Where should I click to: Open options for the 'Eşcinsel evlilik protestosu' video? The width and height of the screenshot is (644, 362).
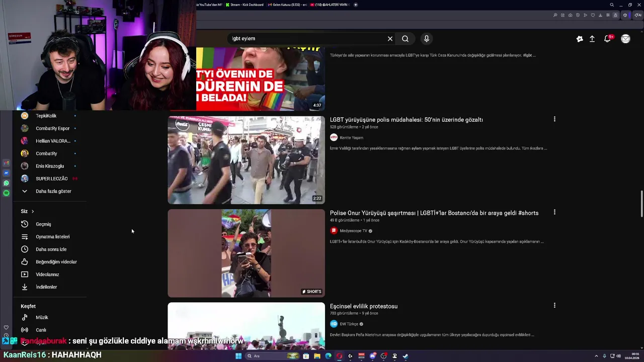click(x=554, y=305)
